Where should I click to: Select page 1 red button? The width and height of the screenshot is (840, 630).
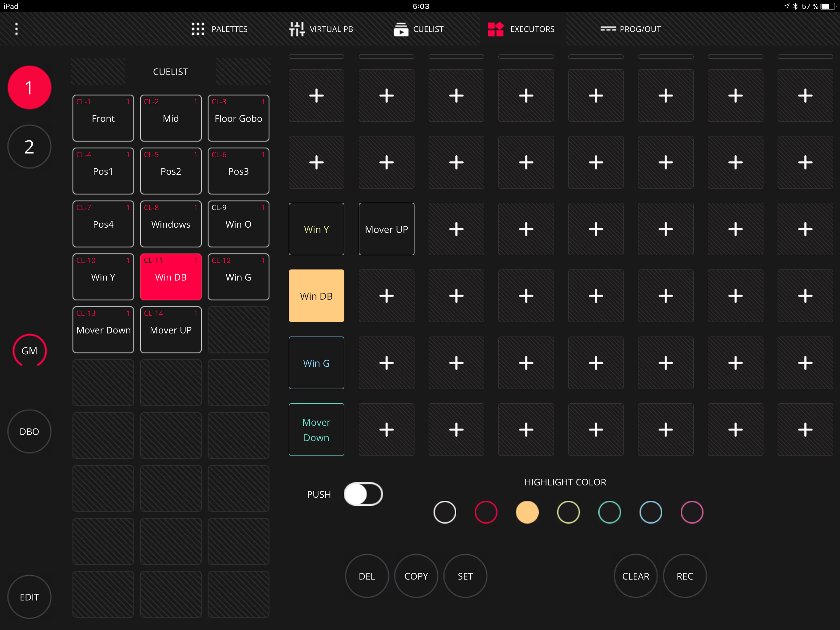coord(29,88)
